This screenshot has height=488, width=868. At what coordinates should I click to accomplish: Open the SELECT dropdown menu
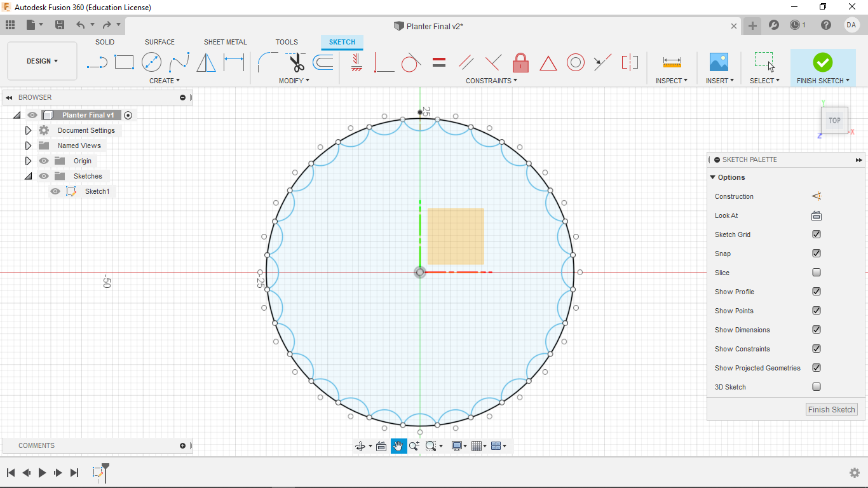click(764, 81)
